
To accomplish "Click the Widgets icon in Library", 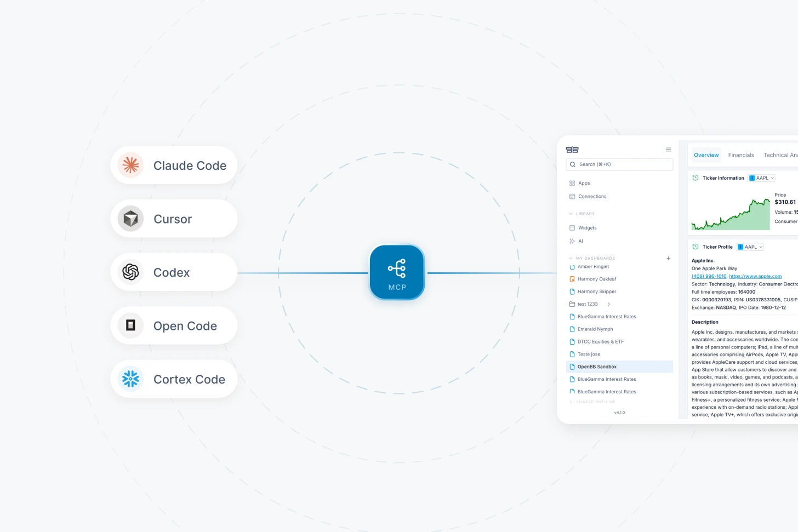I will 572,227.
